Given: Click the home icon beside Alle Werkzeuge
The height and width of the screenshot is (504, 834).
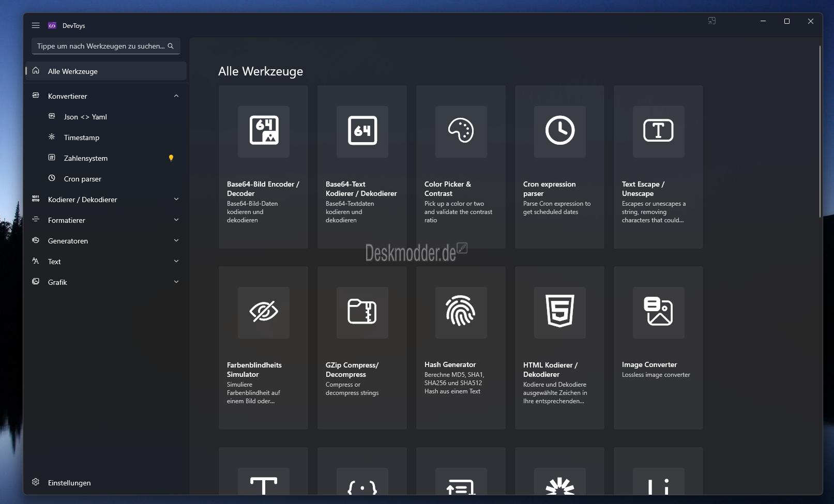Looking at the screenshot, I should pos(36,71).
